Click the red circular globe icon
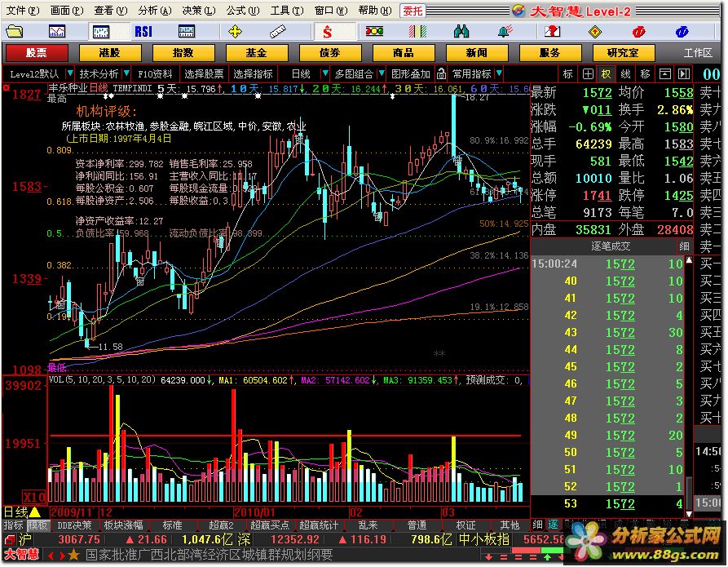Viewport: 728px width, 567px height. click(639, 32)
